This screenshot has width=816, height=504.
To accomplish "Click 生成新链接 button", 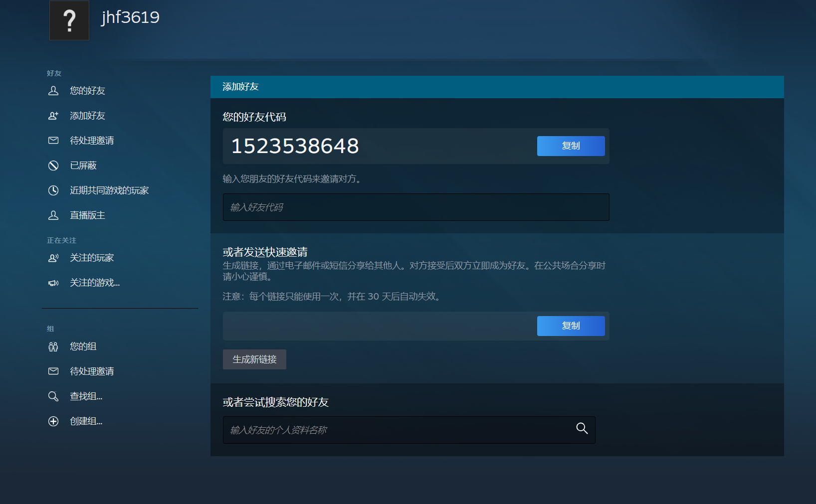I will (x=254, y=359).
